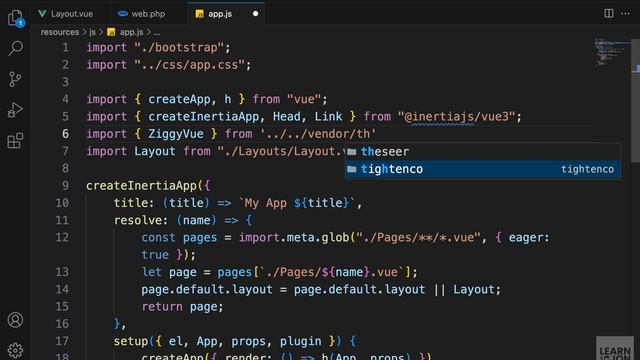Viewport: 640px width, 360px height.
Task: Click createInertiaApp call on line 9
Action: pos(141,186)
